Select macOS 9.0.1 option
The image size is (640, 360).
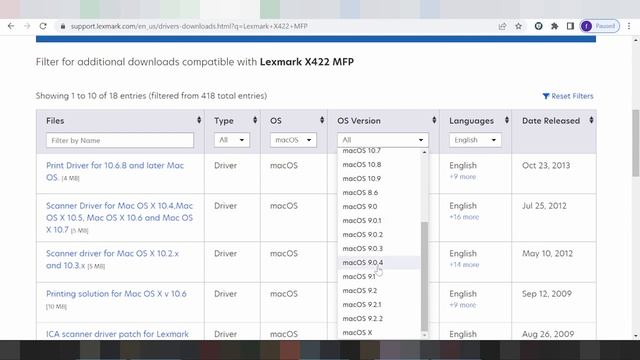pyautogui.click(x=379, y=220)
